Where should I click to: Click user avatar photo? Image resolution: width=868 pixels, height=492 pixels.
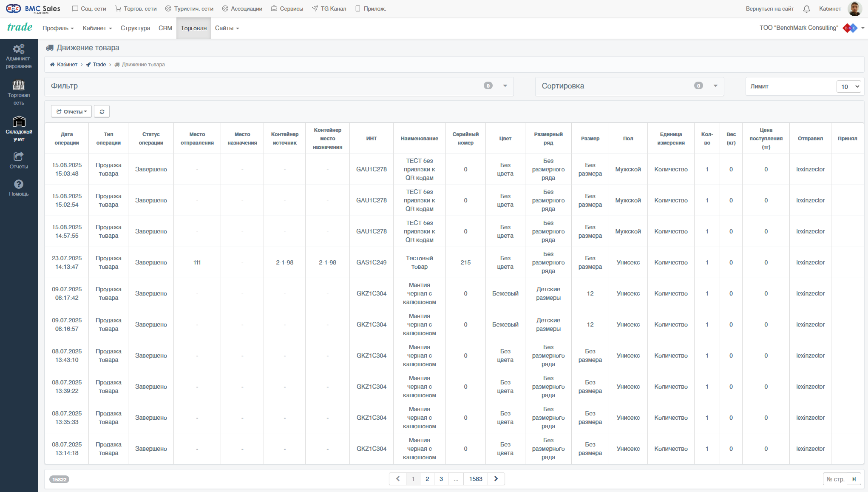pyautogui.click(x=855, y=9)
